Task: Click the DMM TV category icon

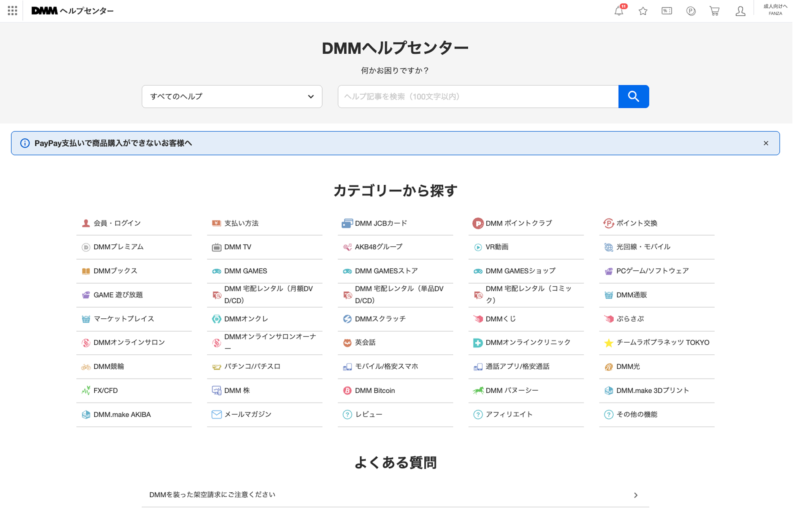Action: [x=217, y=248]
